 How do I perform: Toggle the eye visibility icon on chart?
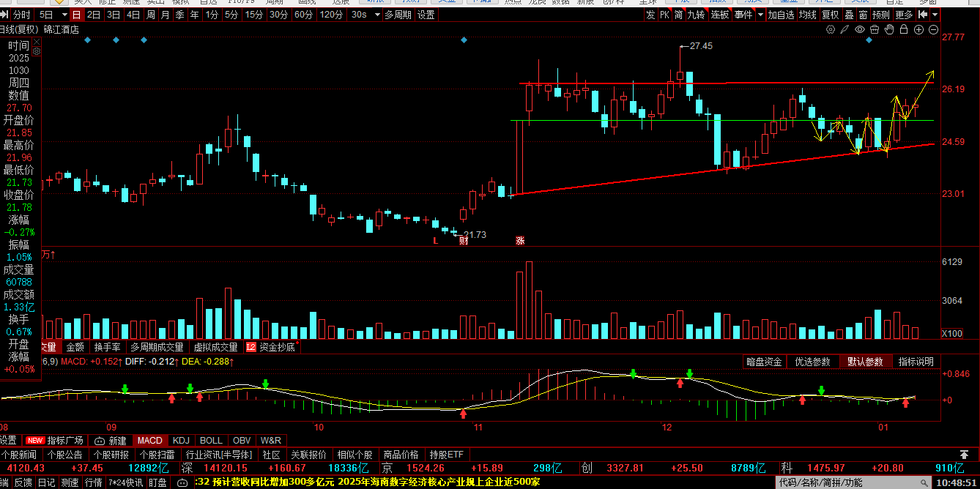click(860, 29)
